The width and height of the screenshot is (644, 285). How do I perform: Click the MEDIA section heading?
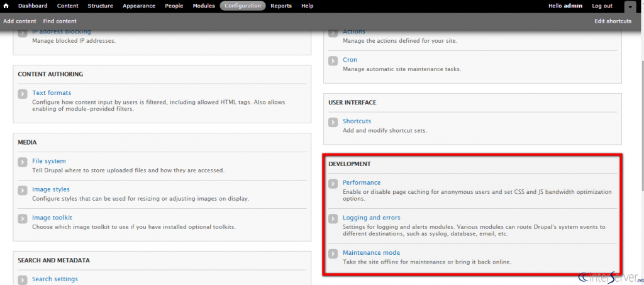pyautogui.click(x=28, y=142)
